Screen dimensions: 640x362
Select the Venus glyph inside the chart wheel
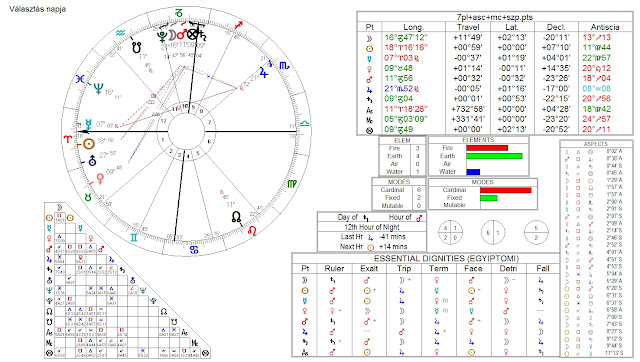(x=100, y=178)
